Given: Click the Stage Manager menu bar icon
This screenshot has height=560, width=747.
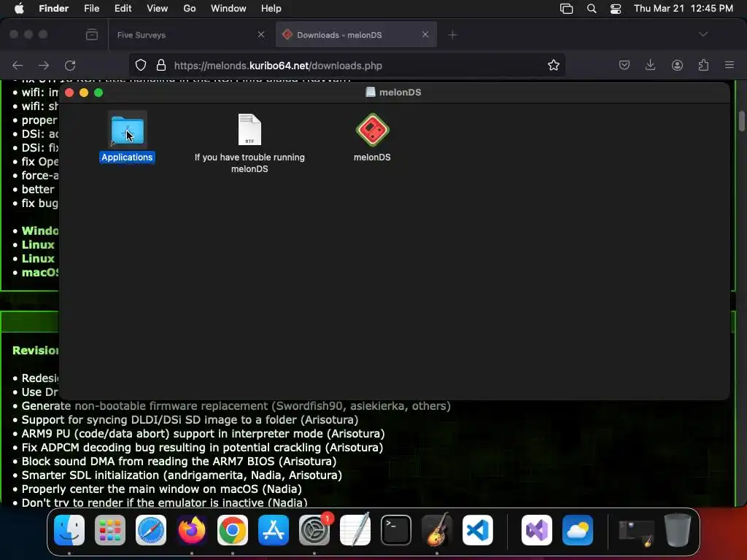Looking at the screenshot, I should tap(566, 9).
